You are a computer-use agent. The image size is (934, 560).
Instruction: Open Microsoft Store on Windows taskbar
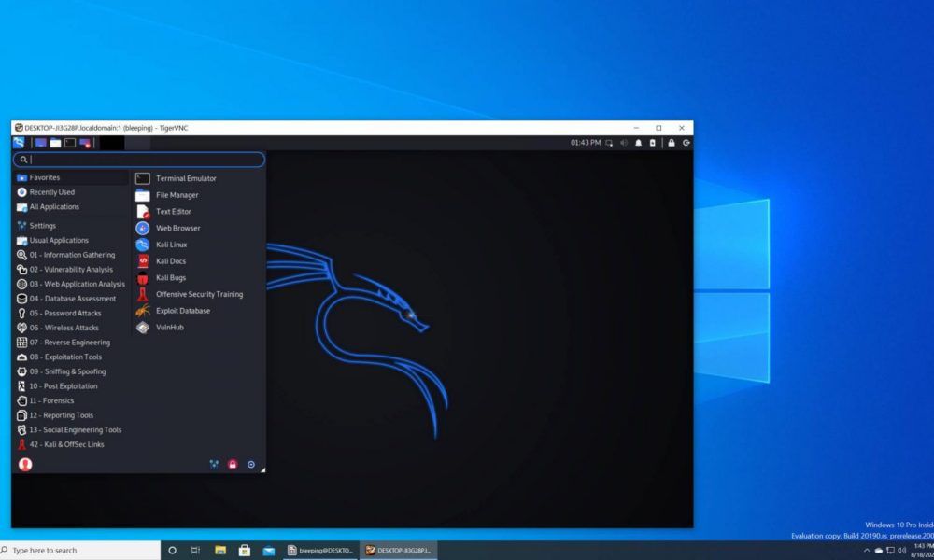pyautogui.click(x=244, y=551)
